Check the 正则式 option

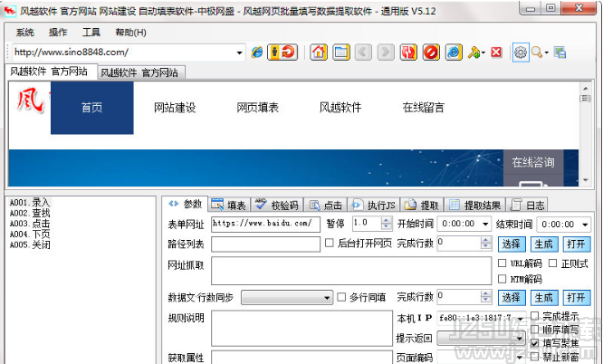552,263
